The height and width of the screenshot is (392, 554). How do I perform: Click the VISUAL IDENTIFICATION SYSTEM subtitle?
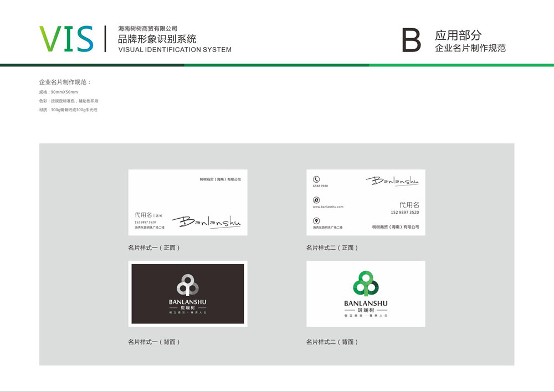click(175, 50)
